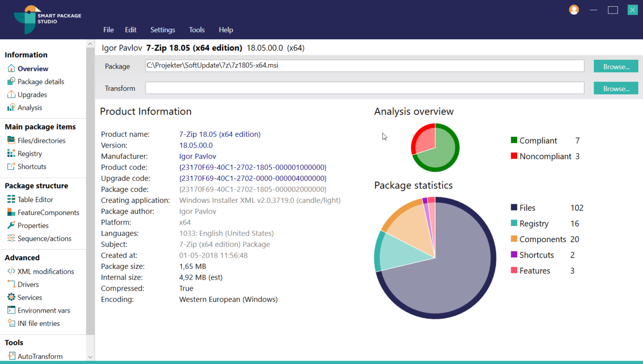
Task: Click sidebar scrollbar down arrow
Action: coord(90,357)
